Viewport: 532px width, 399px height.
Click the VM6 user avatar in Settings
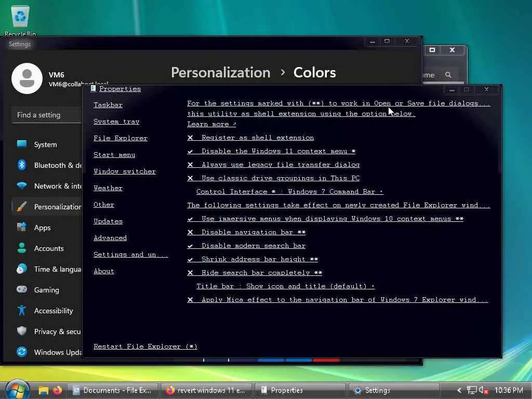pos(27,78)
